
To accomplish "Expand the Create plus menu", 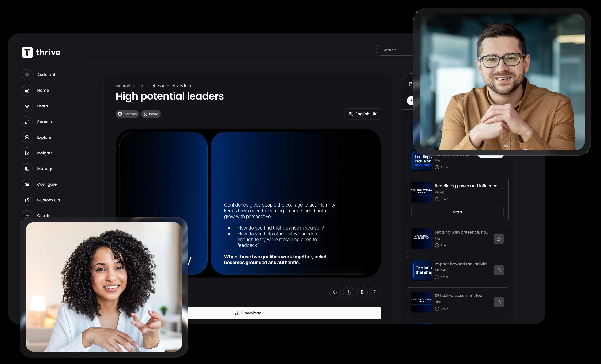I will tap(27, 215).
